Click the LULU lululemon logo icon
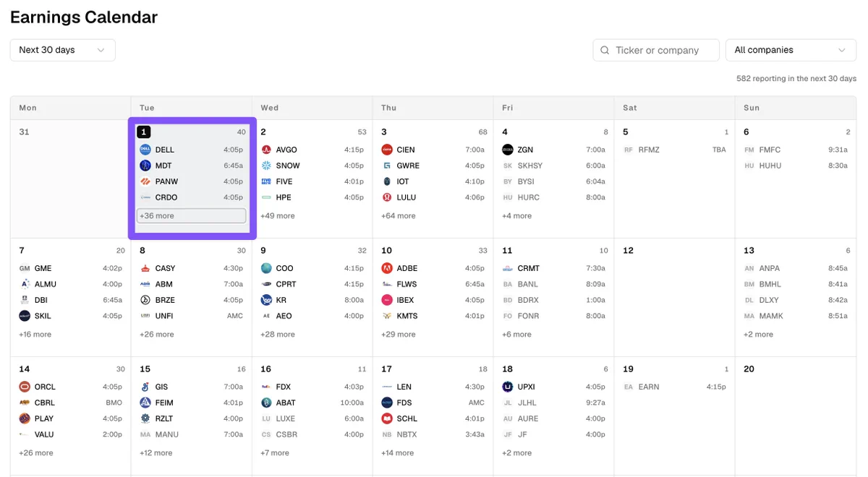Viewport: 868px width, 477px height. [x=387, y=197]
